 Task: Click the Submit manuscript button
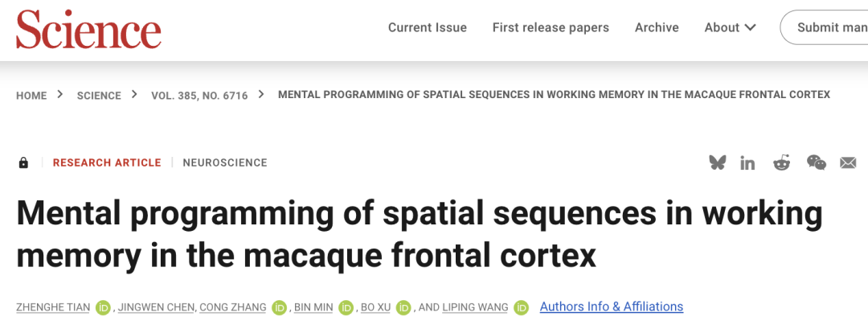click(825, 27)
